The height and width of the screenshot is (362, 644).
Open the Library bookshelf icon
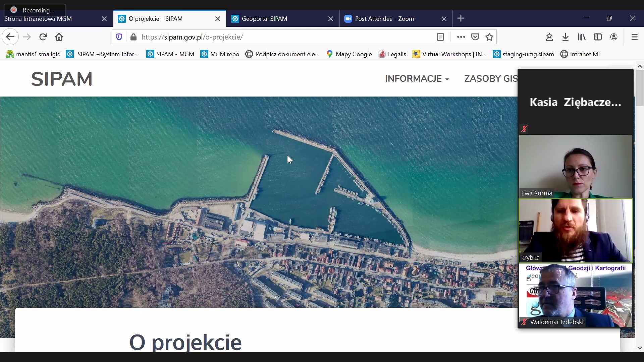tap(582, 37)
